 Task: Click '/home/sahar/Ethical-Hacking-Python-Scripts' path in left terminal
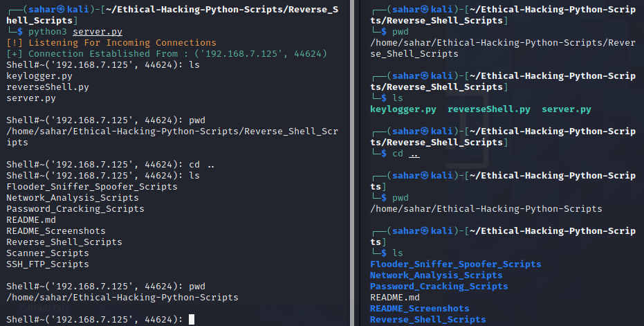122,297
